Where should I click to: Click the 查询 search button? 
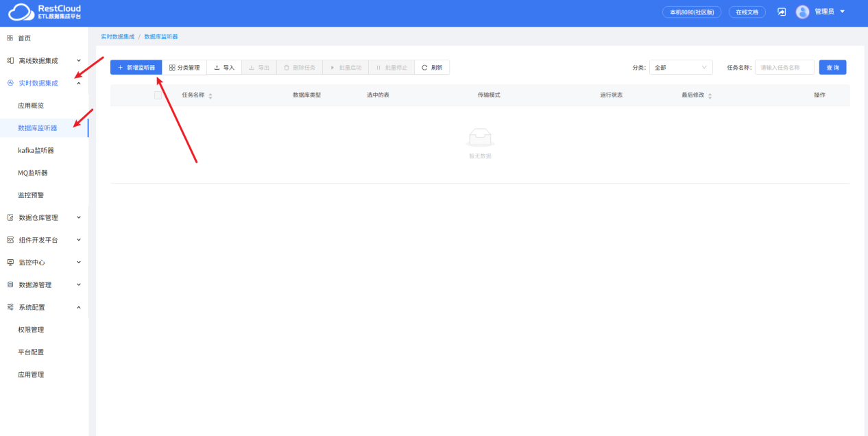click(x=832, y=67)
